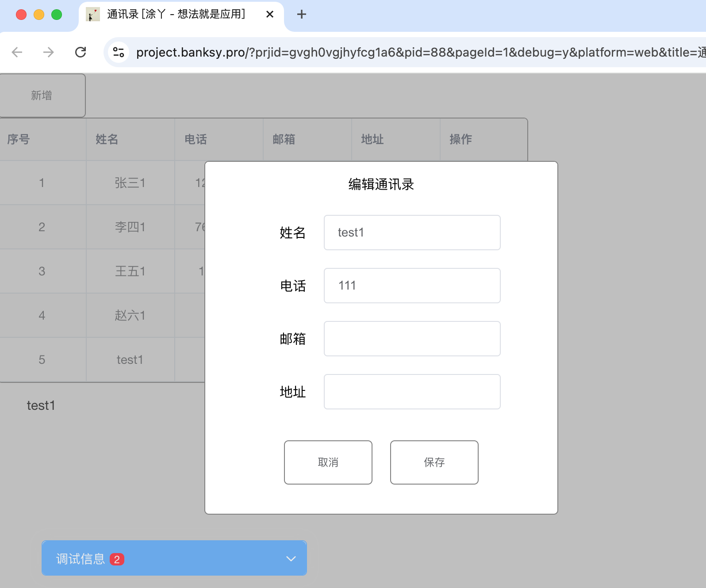This screenshot has width=706, height=588.
Task: Close the window with the red button
Action: (x=21, y=15)
